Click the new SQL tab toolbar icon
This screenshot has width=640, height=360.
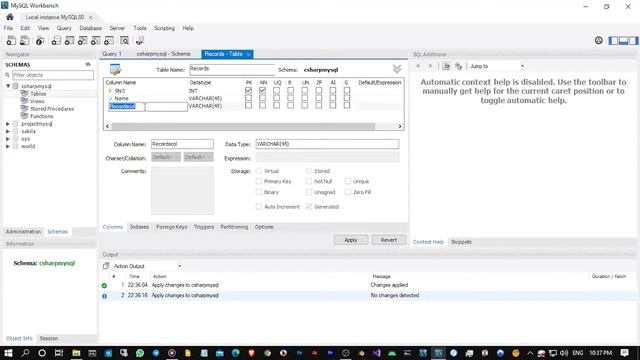(11, 40)
